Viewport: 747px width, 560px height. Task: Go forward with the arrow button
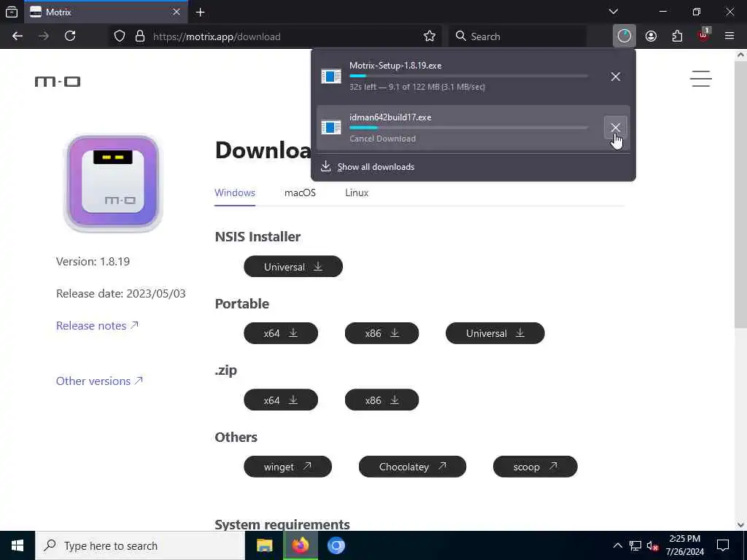[x=44, y=36]
